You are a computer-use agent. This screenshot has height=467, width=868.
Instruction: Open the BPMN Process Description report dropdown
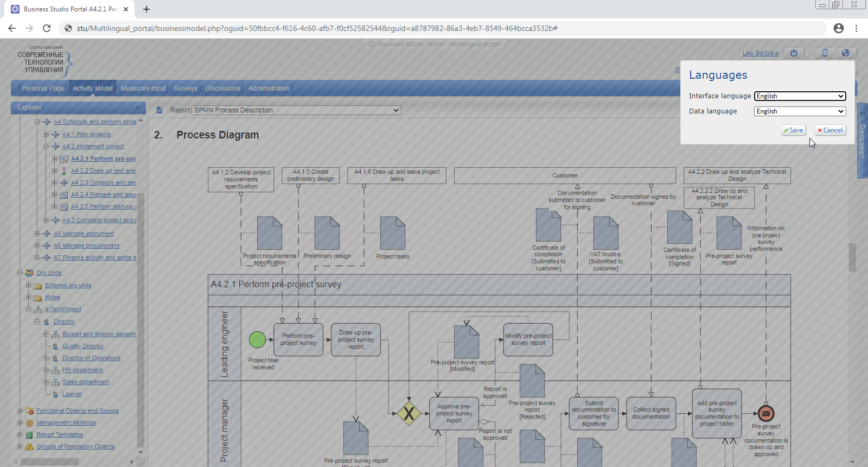[x=296, y=110]
